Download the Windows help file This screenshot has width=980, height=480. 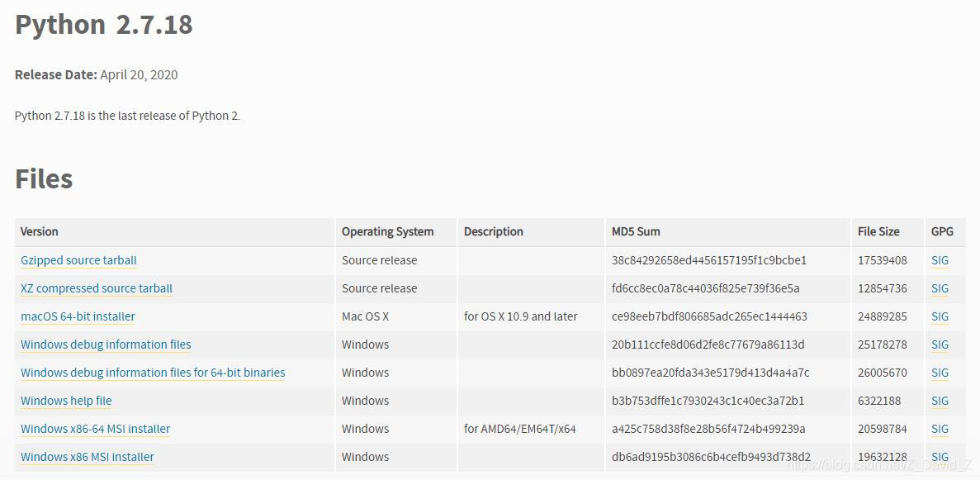coord(66,402)
